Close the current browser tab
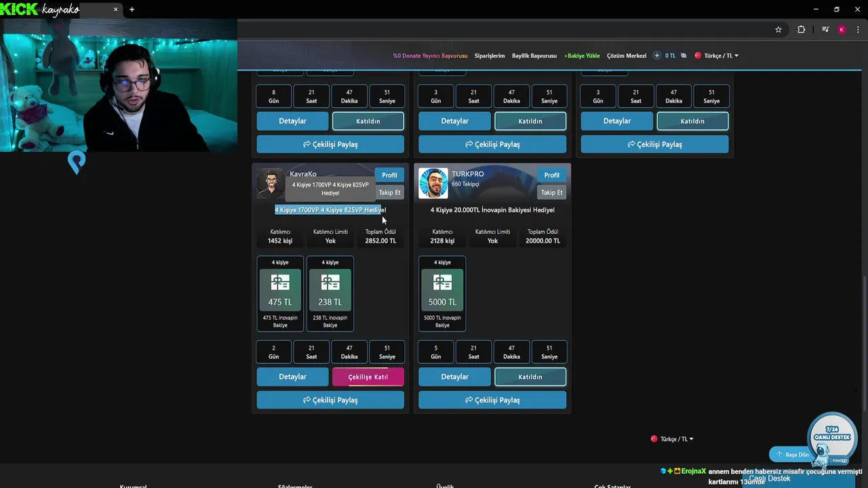Screen dimensions: 868x488 tap(115, 9)
